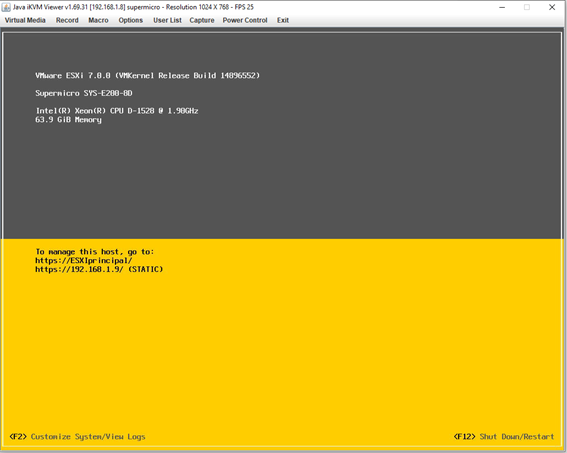Open the Capture menu

click(x=202, y=20)
